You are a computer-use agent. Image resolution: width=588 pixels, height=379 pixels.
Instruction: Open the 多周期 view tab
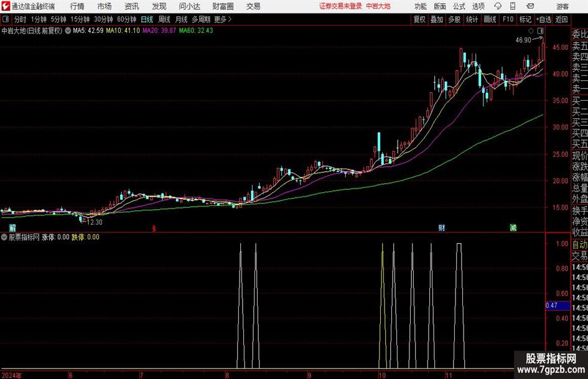coord(201,19)
